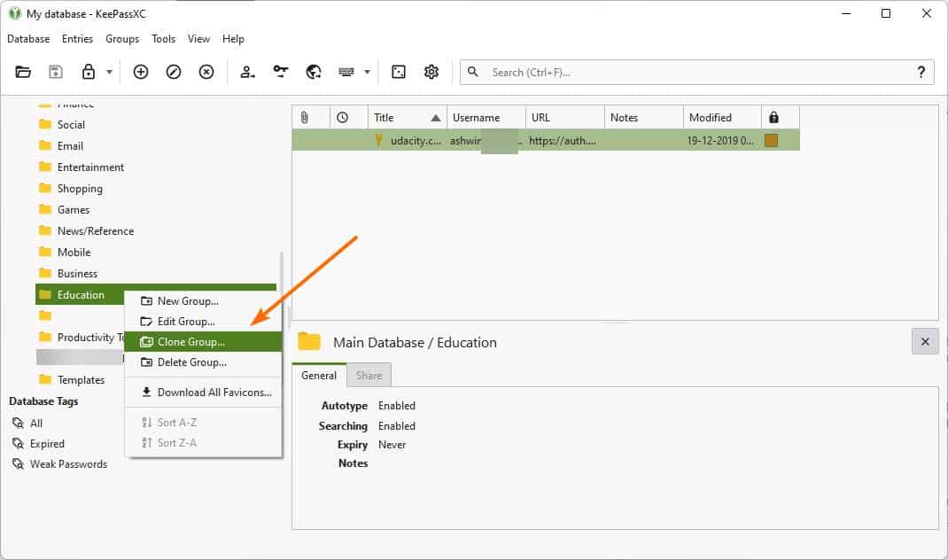
Task: Select the Expired database tag
Action: pyautogui.click(x=47, y=444)
